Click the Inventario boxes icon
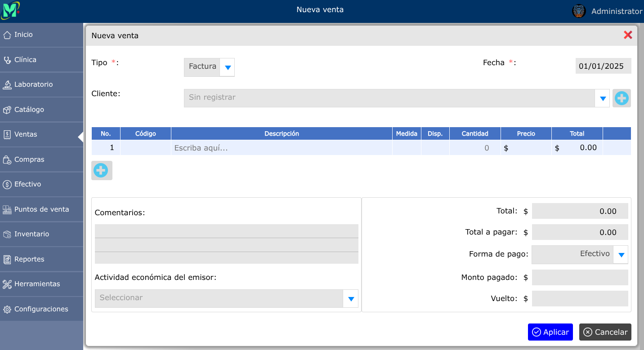 [x=7, y=234]
